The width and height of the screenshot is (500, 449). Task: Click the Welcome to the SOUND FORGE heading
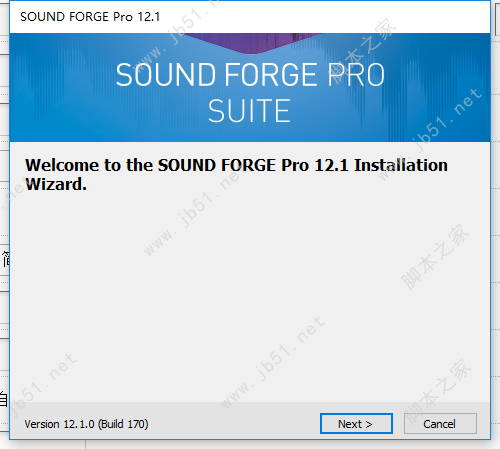pyautogui.click(x=236, y=174)
